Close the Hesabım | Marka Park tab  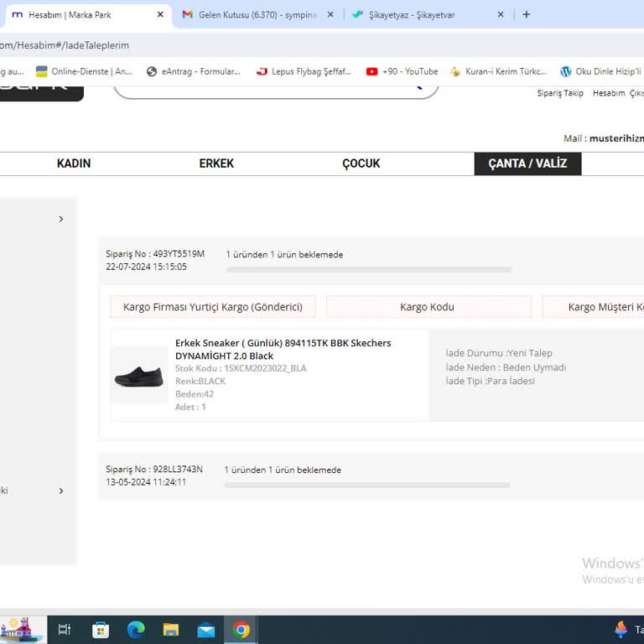160,15
